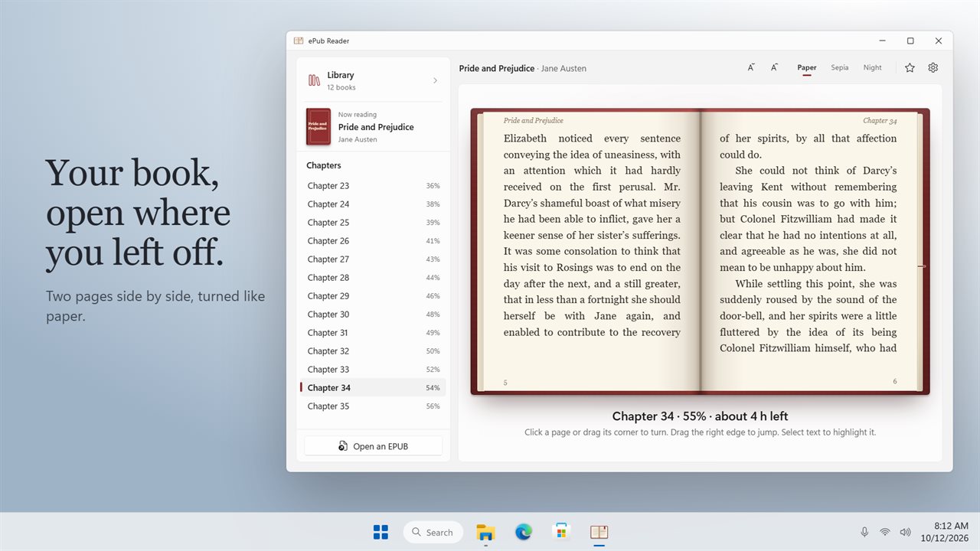The image size is (980, 551).
Task: Open Microsoft Store from taskbar
Action: (561, 532)
